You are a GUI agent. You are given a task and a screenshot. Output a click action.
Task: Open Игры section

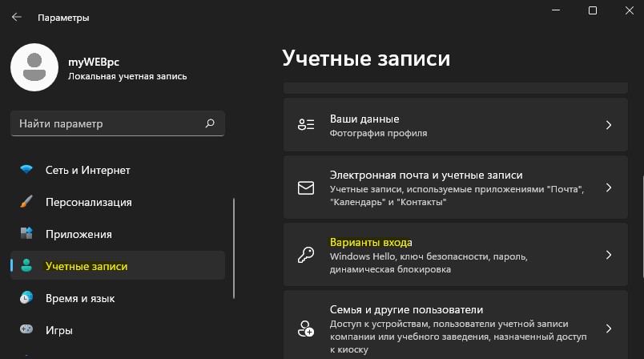[118, 330]
